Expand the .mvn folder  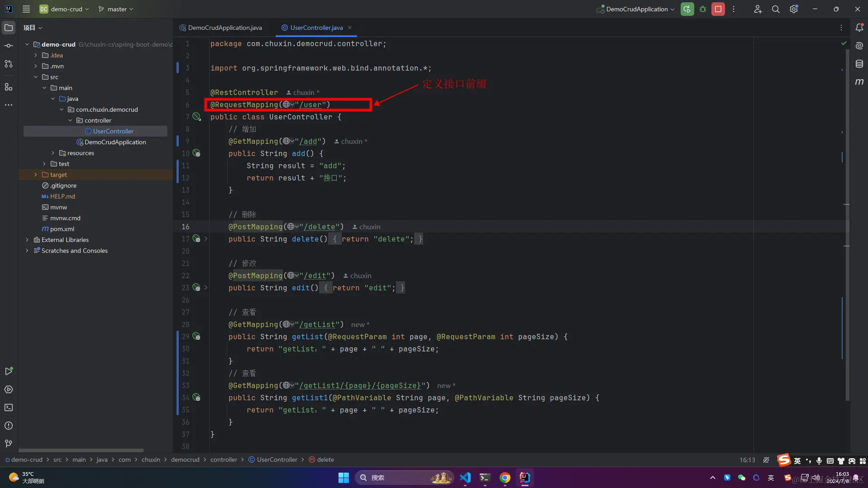point(36,66)
